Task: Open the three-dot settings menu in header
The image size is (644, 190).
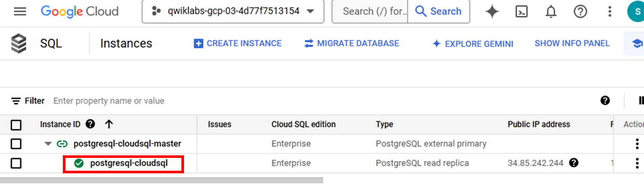Action: pyautogui.click(x=610, y=12)
